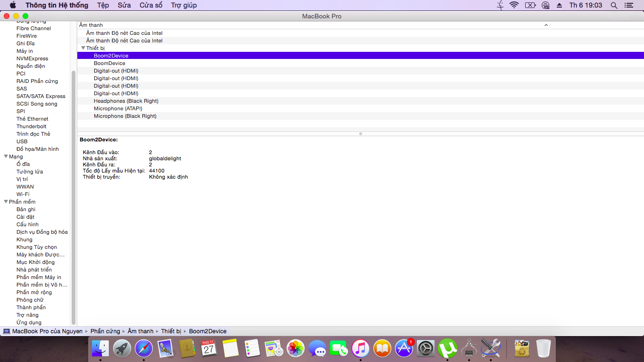Open Safari compass icon in dock
The width and height of the screenshot is (644, 362).
pos(144,348)
